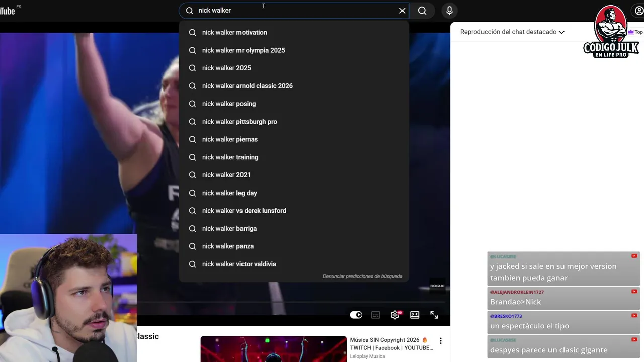Click search icon beside 'nick walker motivation'

point(192,32)
